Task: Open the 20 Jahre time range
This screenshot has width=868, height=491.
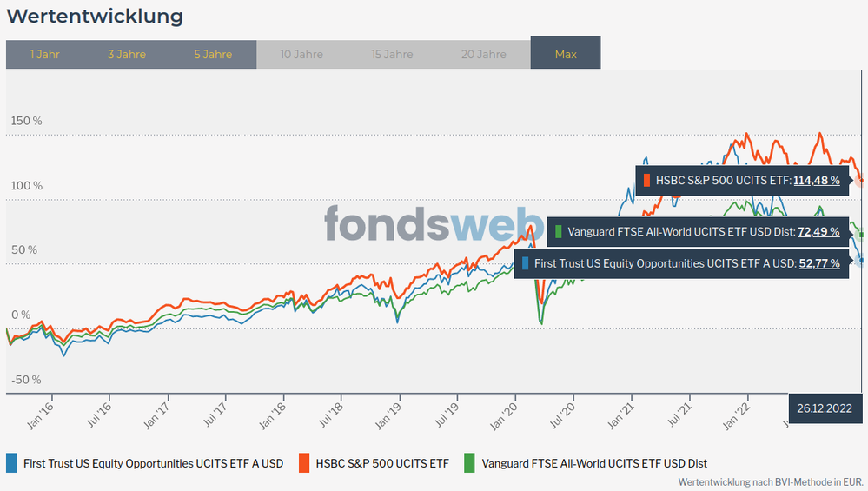Action: coord(482,54)
